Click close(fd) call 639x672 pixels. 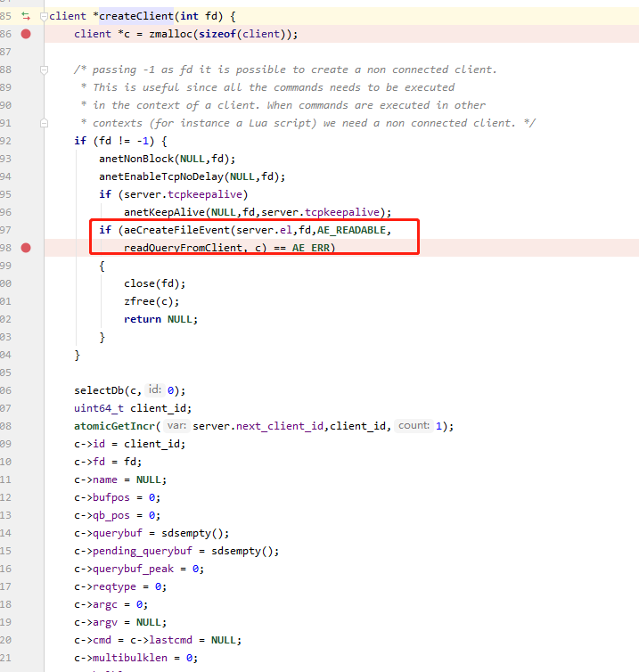pyautogui.click(x=155, y=283)
